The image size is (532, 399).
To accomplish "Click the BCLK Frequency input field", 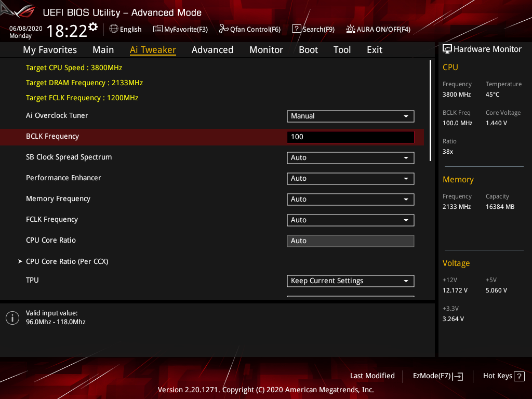I will click(x=351, y=137).
